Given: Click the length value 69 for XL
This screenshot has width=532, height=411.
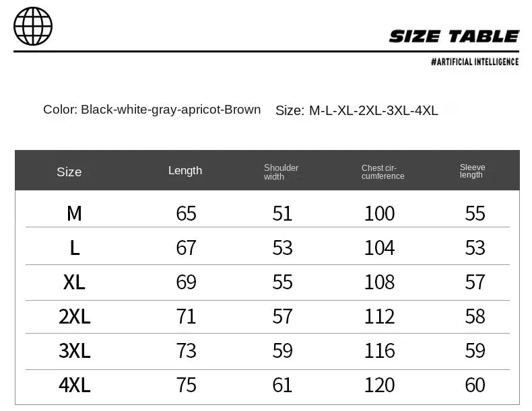Looking at the screenshot, I should [x=186, y=283].
